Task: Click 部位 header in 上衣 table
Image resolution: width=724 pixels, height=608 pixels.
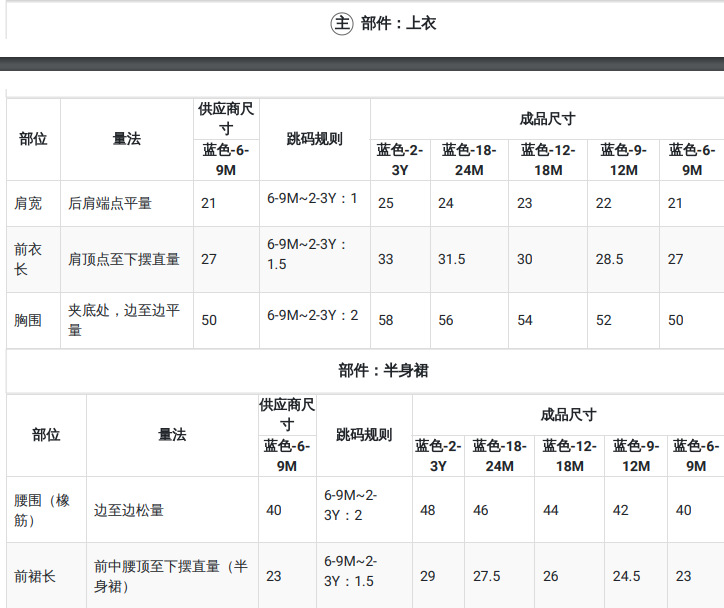Action: [x=33, y=139]
